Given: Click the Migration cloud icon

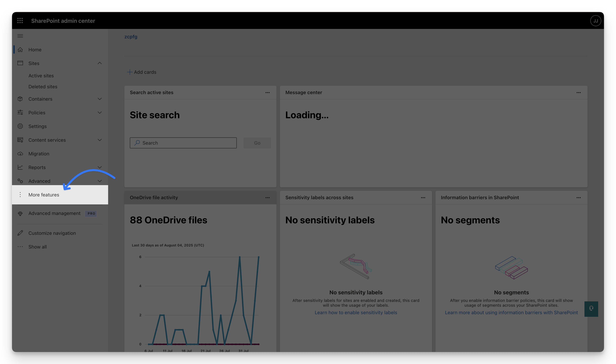Looking at the screenshot, I should pos(21,154).
